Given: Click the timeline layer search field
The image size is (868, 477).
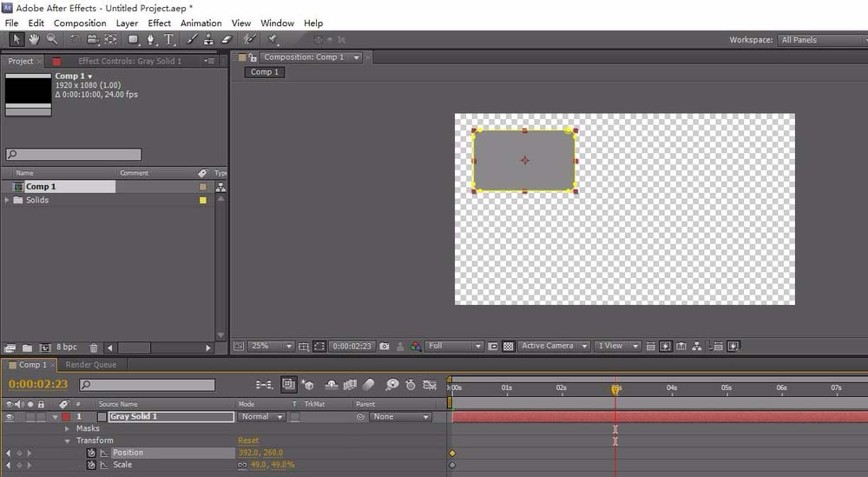Looking at the screenshot, I should pos(148,384).
